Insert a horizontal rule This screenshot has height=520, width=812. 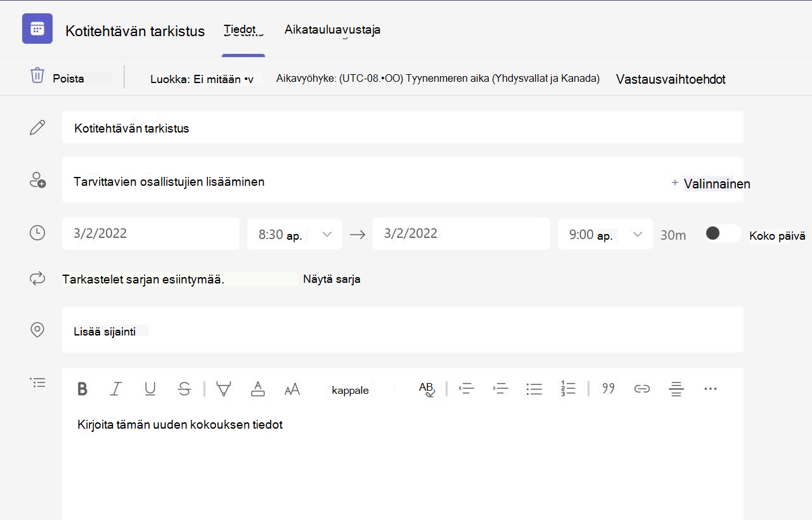click(x=676, y=389)
